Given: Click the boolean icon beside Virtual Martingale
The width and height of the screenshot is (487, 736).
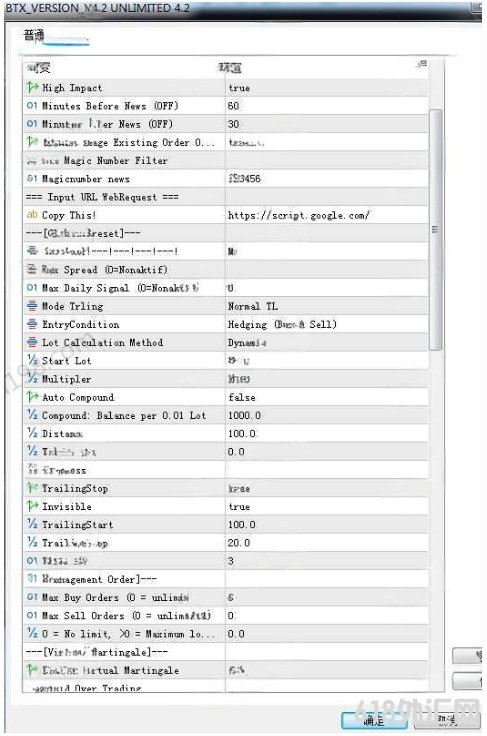Looking at the screenshot, I should (x=32, y=670).
